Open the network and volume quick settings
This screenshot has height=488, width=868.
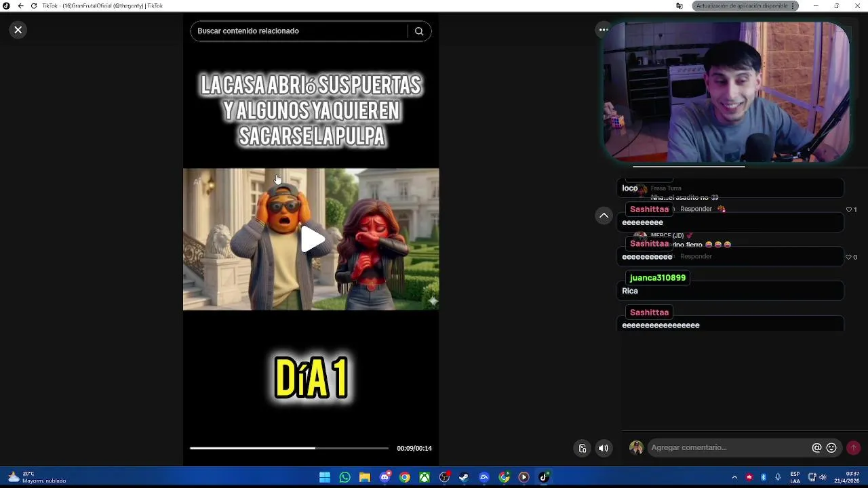point(817,477)
